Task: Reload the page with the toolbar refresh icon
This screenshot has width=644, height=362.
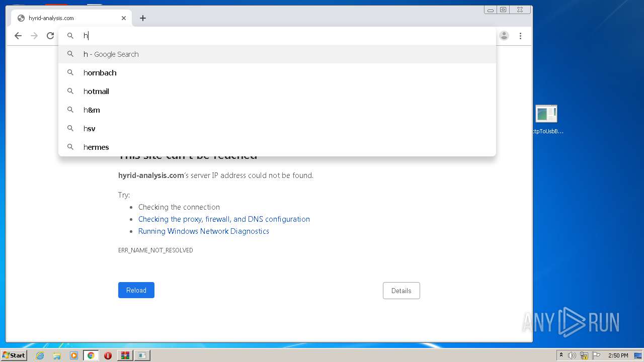Action: pyautogui.click(x=50, y=36)
